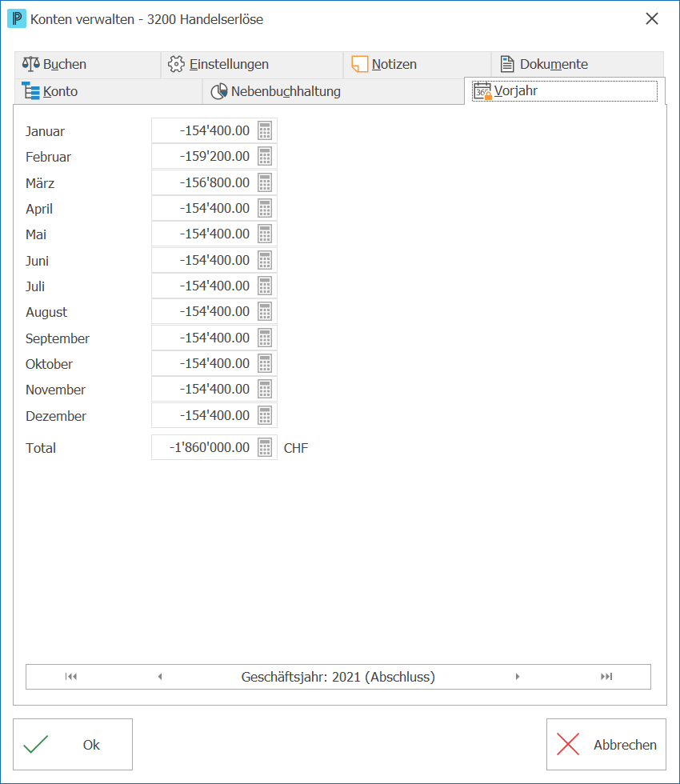Open calculator for Oktober amount
The width and height of the screenshot is (680, 784).
265,363
